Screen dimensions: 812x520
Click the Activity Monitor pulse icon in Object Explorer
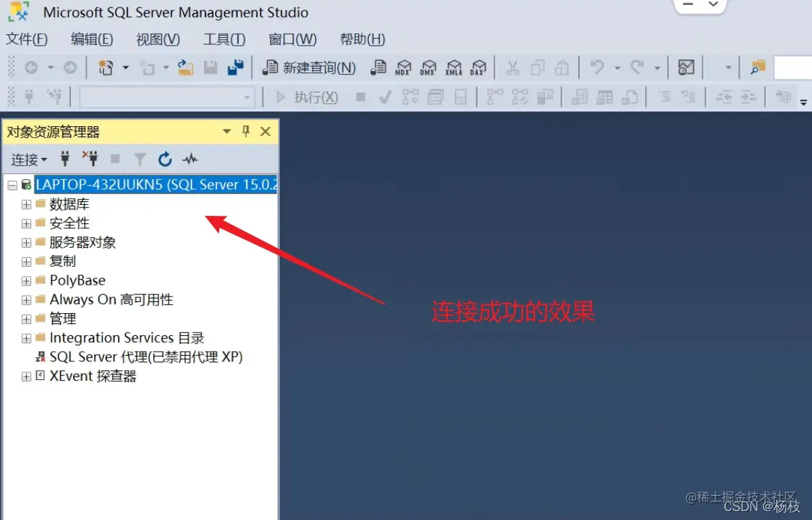pos(190,159)
